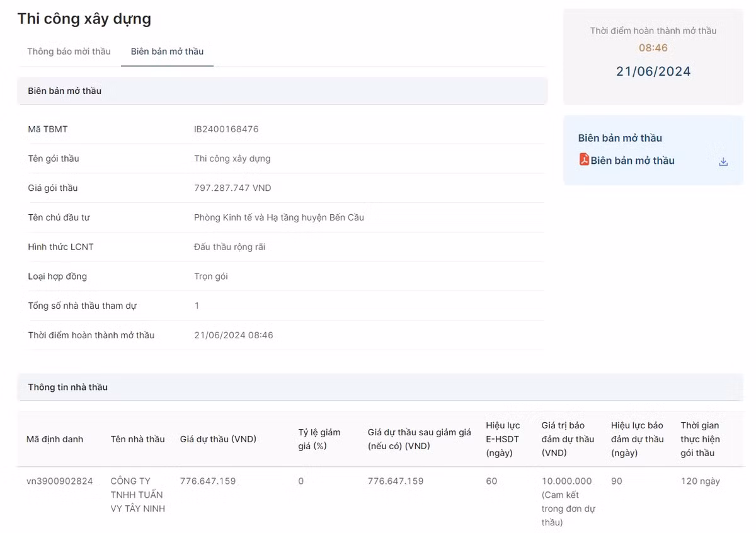Click the Thi công xây dựng page title
The height and width of the screenshot is (533, 756).
[x=84, y=18]
